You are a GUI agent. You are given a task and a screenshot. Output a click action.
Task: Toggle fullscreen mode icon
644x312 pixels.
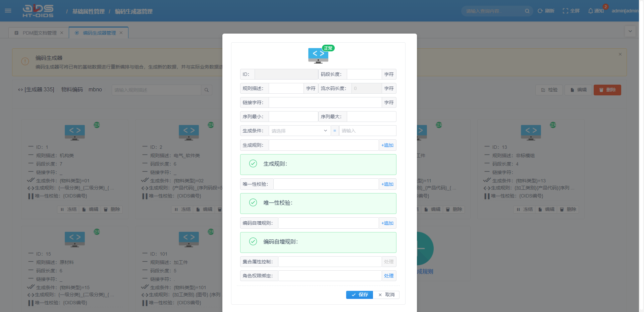[x=566, y=11]
